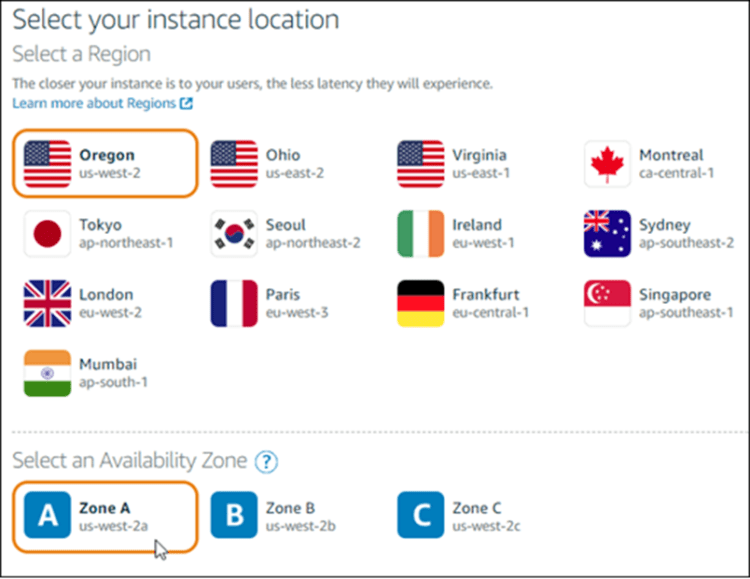
Task: Pick the Virginia us-east-1 region
Action: (x=478, y=164)
